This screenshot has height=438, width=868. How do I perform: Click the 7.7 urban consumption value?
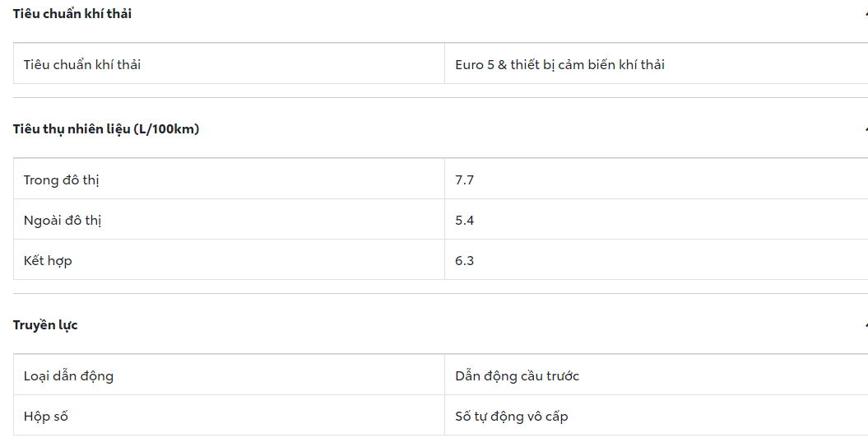[464, 179]
